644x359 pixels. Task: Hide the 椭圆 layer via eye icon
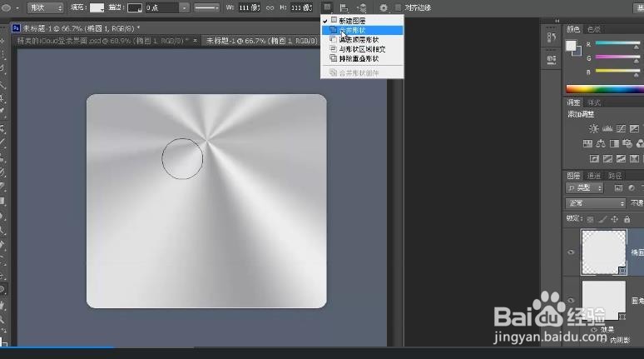(x=571, y=252)
